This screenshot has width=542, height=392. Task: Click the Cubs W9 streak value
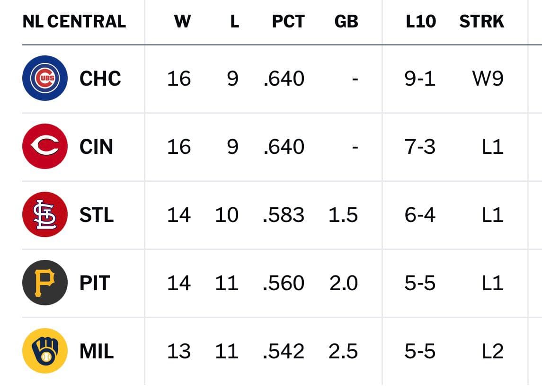tap(488, 79)
